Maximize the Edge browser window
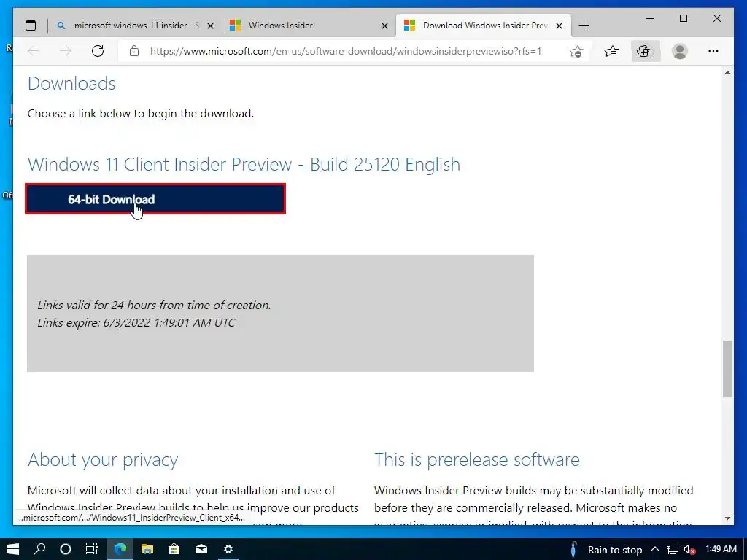Viewport: 747px width, 560px height. click(x=683, y=18)
